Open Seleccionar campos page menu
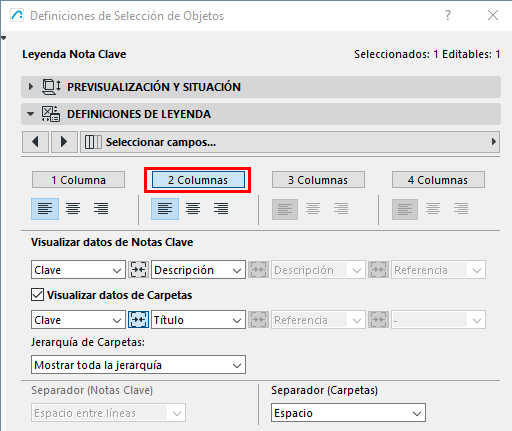The height and width of the screenshot is (431, 512). (x=290, y=142)
